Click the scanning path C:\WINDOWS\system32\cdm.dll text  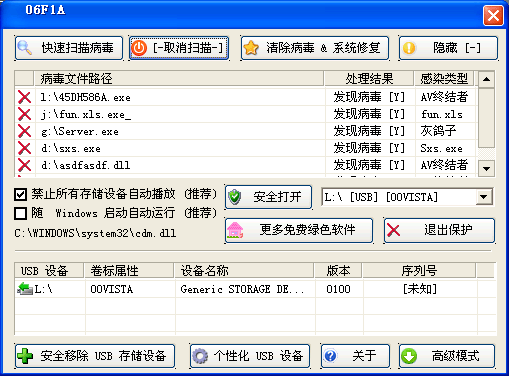[x=95, y=233]
